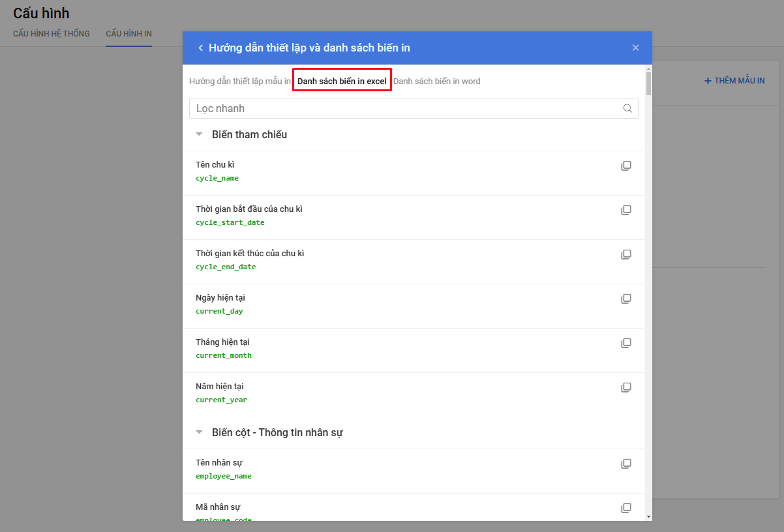Image resolution: width=784 pixels, height=532 pixels.
Task: Open the CẤU HÌNH HỆ THỐNG tab
Action: pos(52,33)
